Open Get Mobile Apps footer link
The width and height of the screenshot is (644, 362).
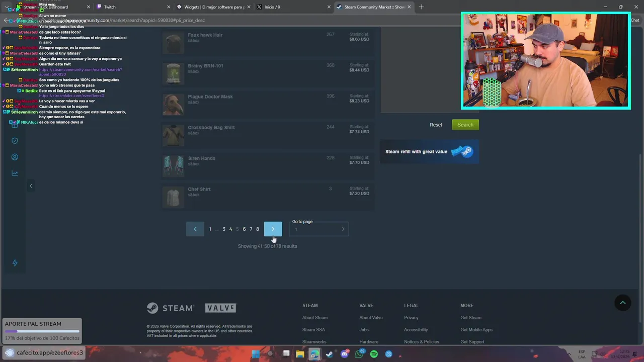point(476,330)
